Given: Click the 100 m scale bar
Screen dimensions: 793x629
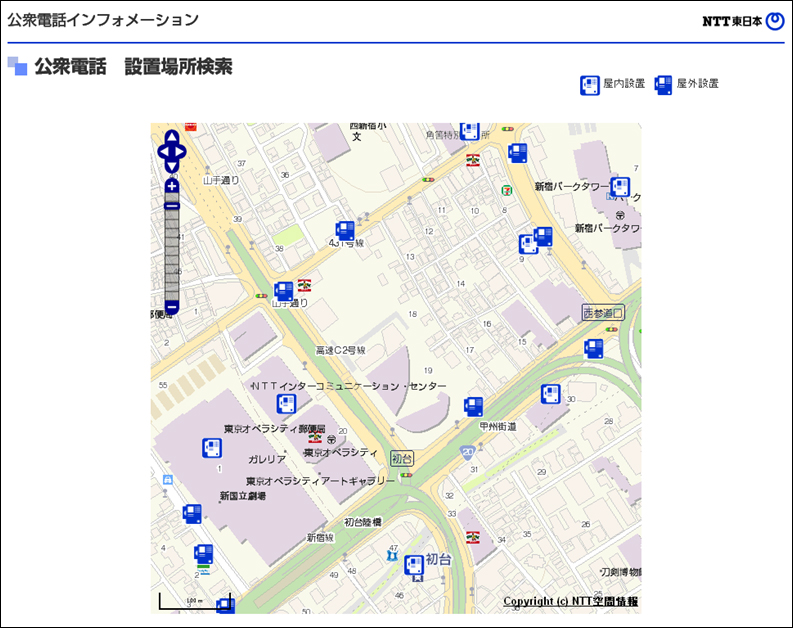Looking at the screenshot, I should point(195,601).
